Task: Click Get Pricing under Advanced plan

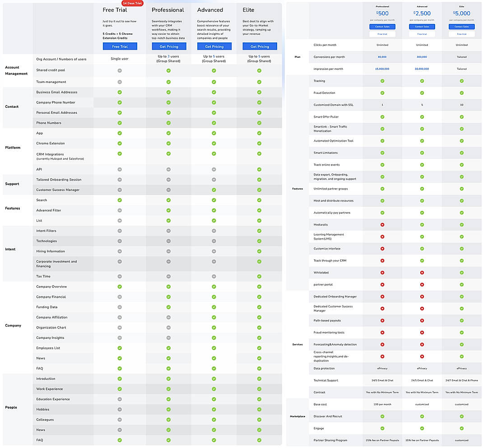Action: pos(214,46)
